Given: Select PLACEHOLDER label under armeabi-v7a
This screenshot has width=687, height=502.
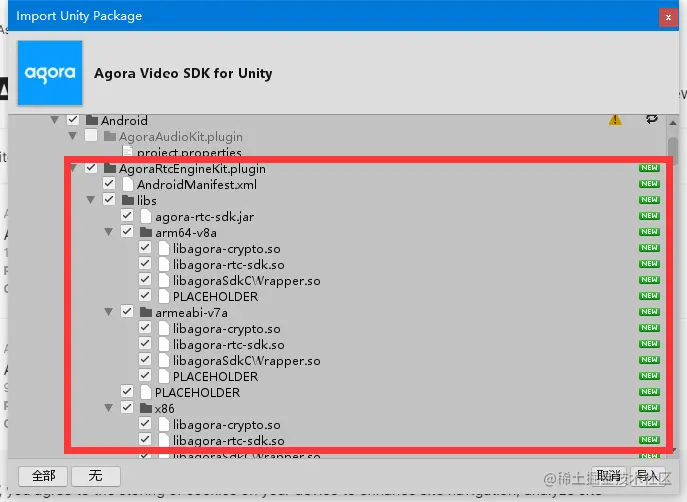Looking at the screenshot, I should [x=215, y=377].
